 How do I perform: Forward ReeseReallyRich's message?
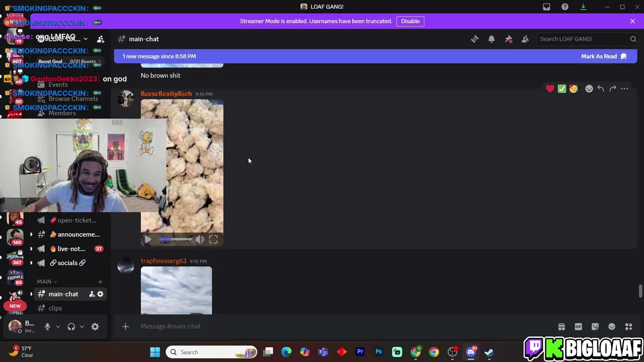tap(613, 89)
